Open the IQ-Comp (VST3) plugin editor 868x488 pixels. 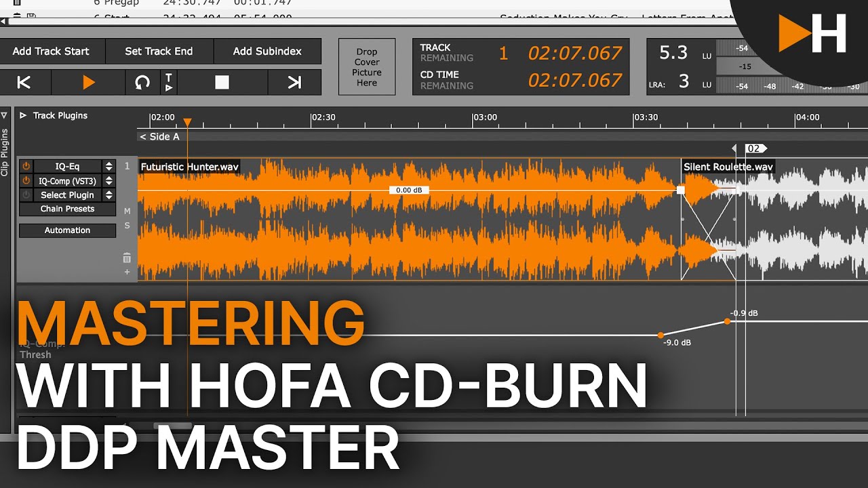point(67,180)
